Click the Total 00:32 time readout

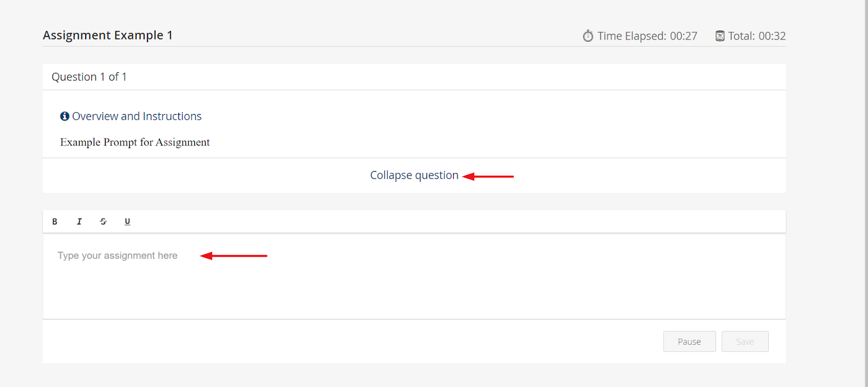coord(757,36)
